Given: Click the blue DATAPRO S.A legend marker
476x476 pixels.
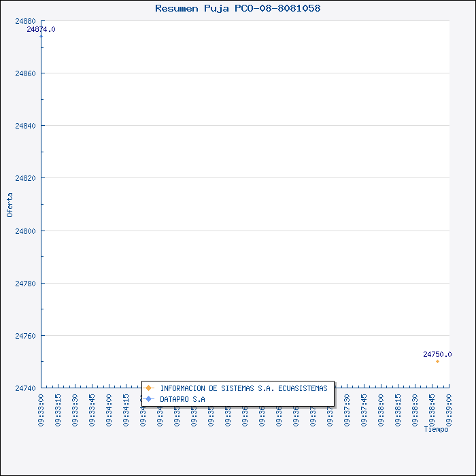Looking at the screenshot, I should click(x=149, y=399).
